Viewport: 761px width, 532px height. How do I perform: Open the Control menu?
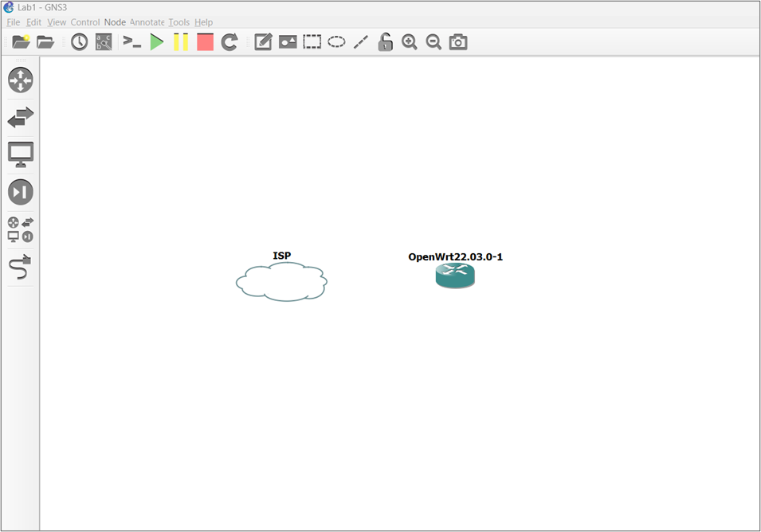(85, 22)
